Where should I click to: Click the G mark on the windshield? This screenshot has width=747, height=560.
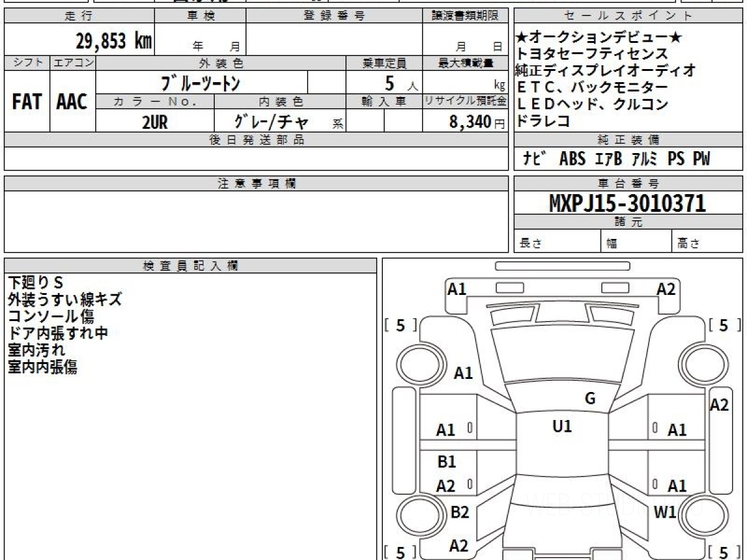click(x=590, y=399)
